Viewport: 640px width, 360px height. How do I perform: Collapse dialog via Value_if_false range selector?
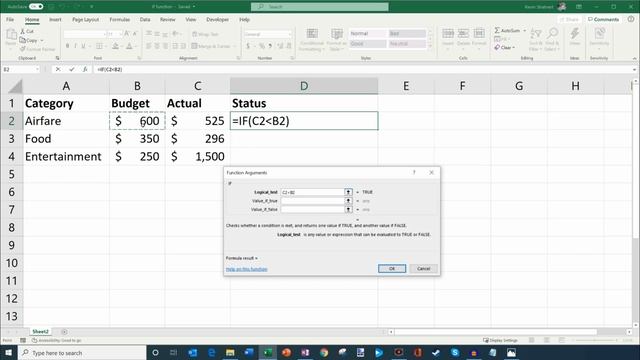pos(348,209)
